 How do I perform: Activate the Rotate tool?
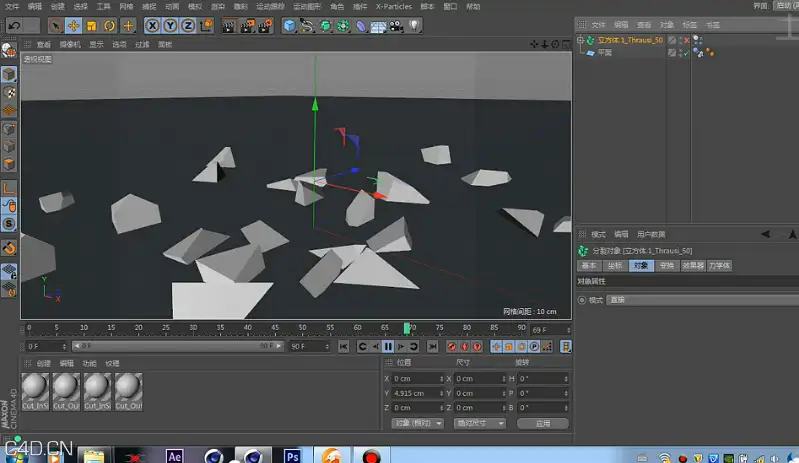point(109,25)
